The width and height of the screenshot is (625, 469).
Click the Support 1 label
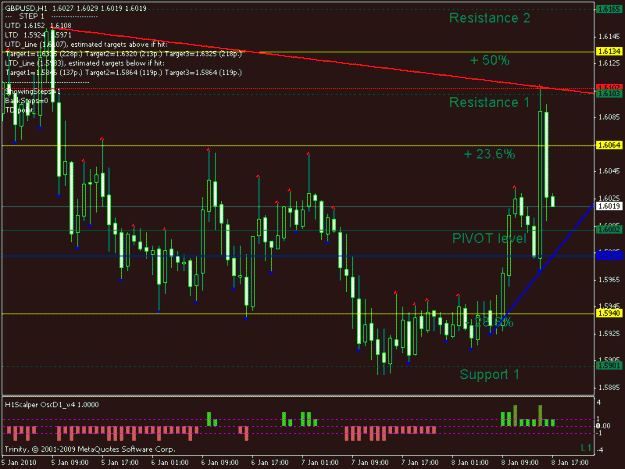pos(489,374)
